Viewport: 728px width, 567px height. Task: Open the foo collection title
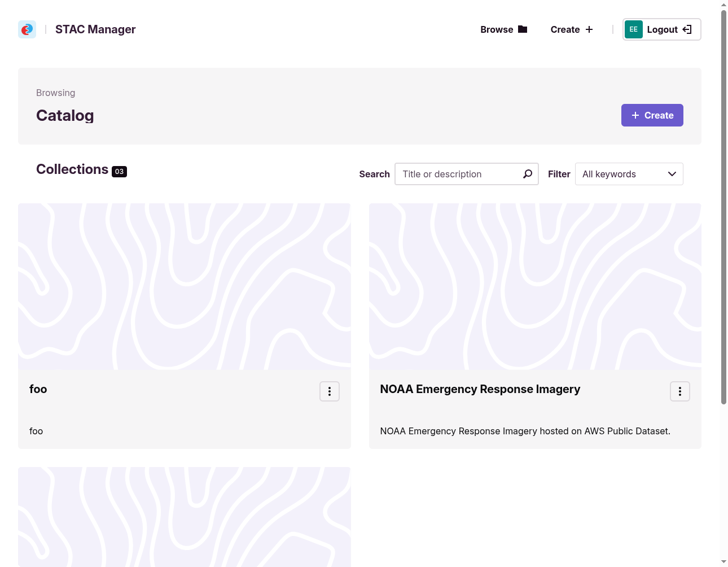(x=38, y=389)
